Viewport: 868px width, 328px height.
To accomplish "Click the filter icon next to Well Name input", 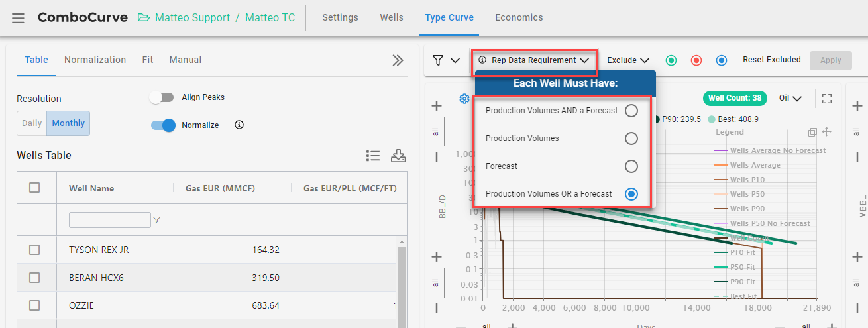I will [x=157, y=220].
